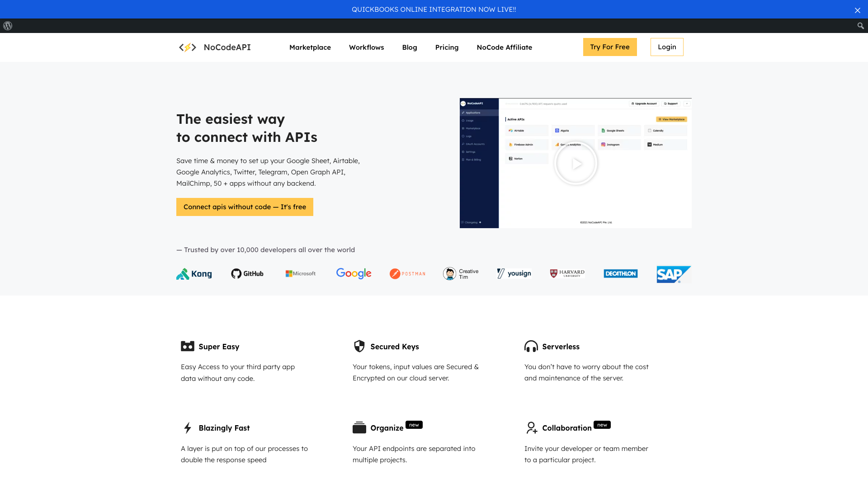The image size is (868, 488).
Task: Click the Secured Keys shield icon
Action: [359, 346]
